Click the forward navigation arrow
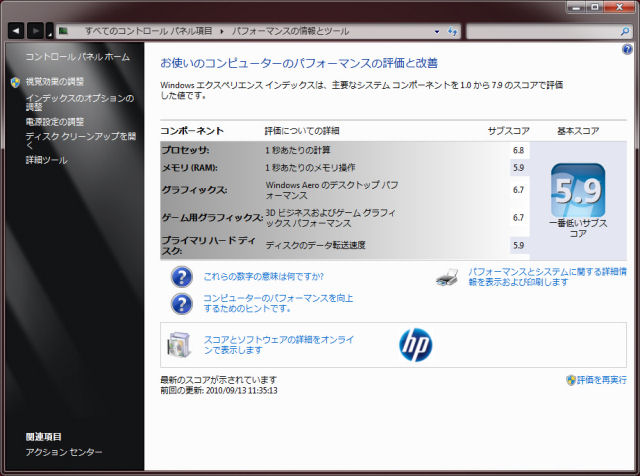Image resolution: width=640 pixels, height=476 pixels. click(x=36, y=31)
